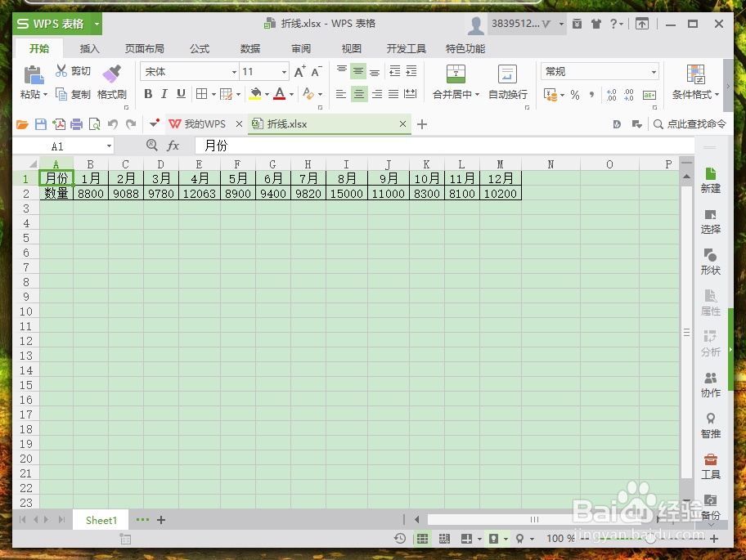Expand the Merge and Center dropdown arrow
This screenshot has height=560, width=746.
click(477, 95)
